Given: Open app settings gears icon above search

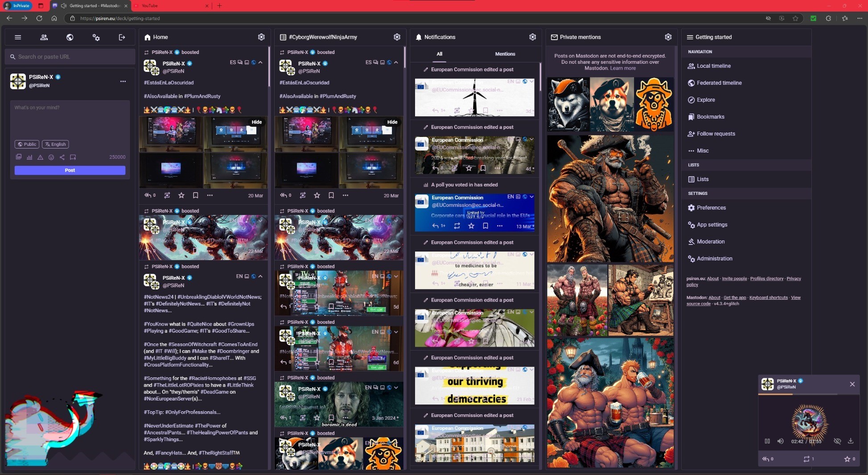Looking at the screenshot, I should point(96,37).
